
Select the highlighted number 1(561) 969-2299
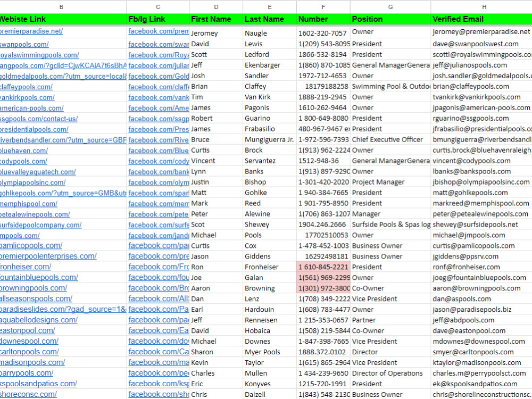[x=323, y=278]
